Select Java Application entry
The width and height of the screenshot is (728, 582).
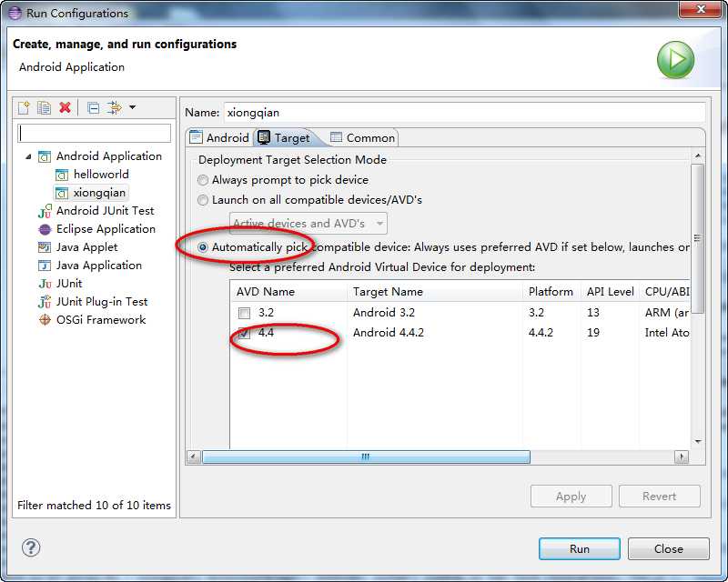(99, 265)
